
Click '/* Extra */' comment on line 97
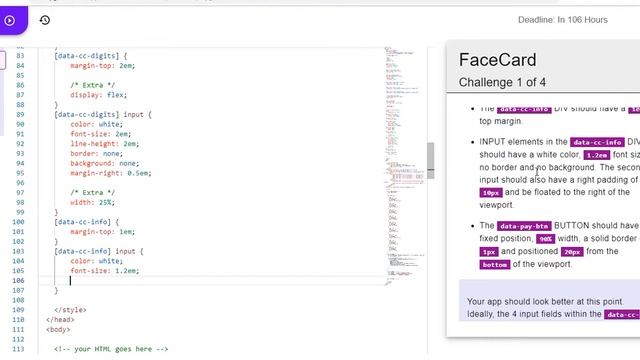93,193
